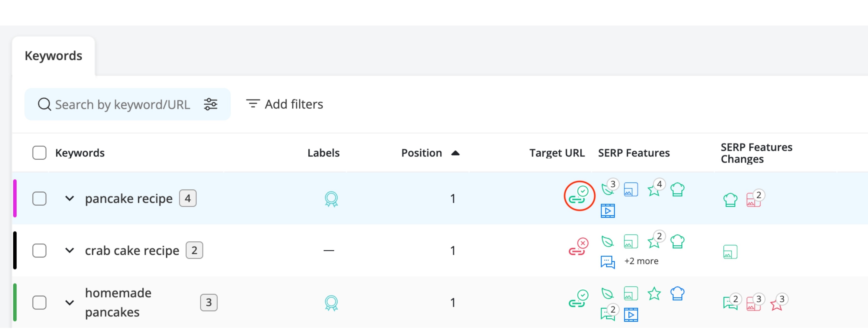This screenshot has width=868, height=332.
Task: Click the chat bubble FAQ icon in crab cake row
Action: (608, 262)
